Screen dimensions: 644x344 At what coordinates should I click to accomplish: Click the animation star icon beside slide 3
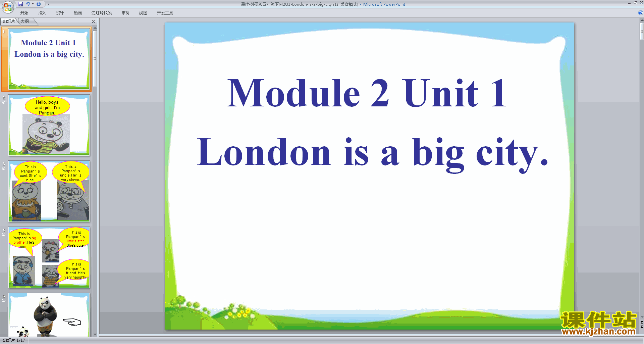pyautogui.click(x=4, y=168)
